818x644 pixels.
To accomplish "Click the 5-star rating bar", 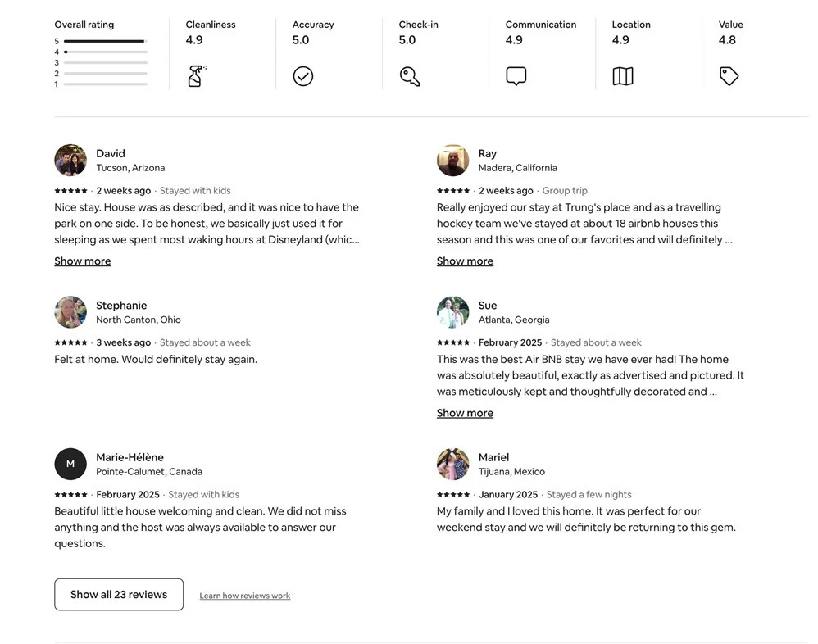I will pyautogui.click(x=105, y=41).
